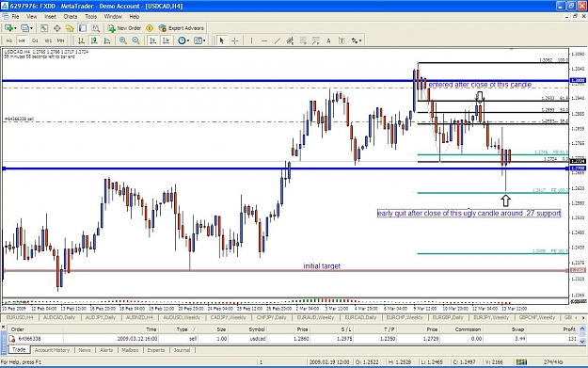Select order 64366338 row
588x368 pixels.
click(x=293, y=339)
